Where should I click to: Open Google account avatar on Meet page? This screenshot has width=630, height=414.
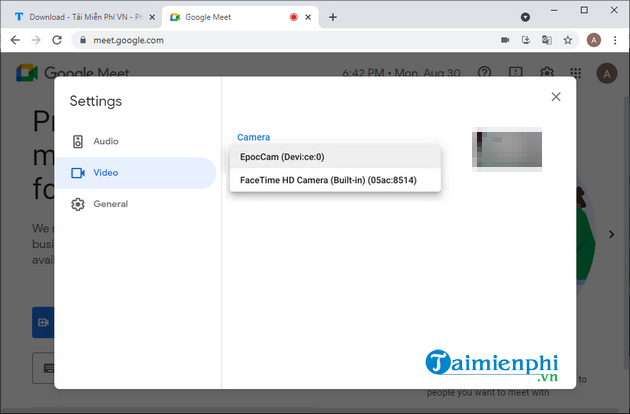pos(607,74)
